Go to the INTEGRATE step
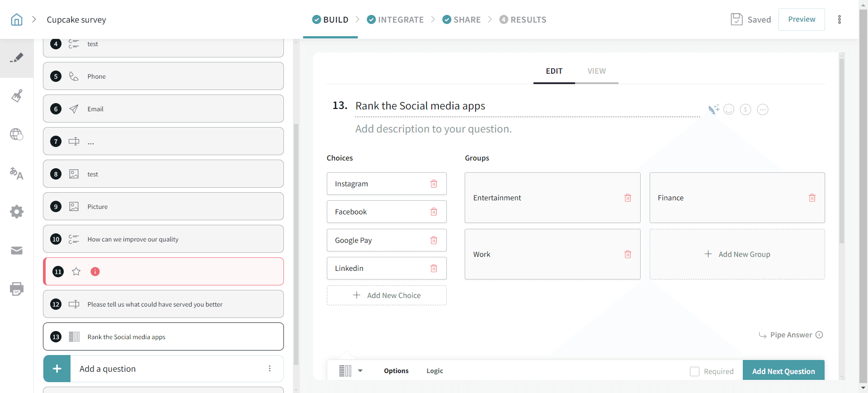 pyautogui.click(x=396, y=19)
